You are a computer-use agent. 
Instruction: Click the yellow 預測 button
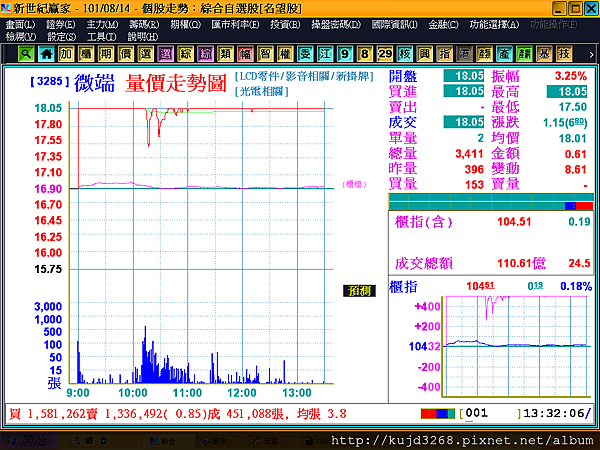(359, 291)
